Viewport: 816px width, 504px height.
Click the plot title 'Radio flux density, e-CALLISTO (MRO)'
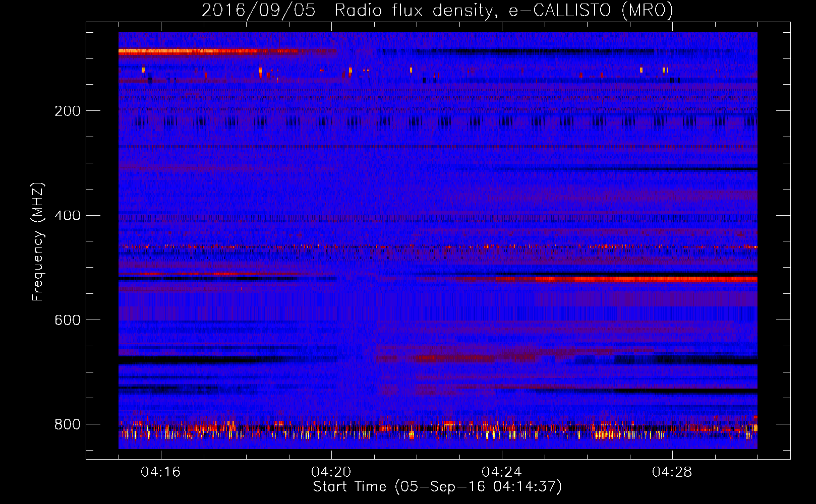point(504,10)
